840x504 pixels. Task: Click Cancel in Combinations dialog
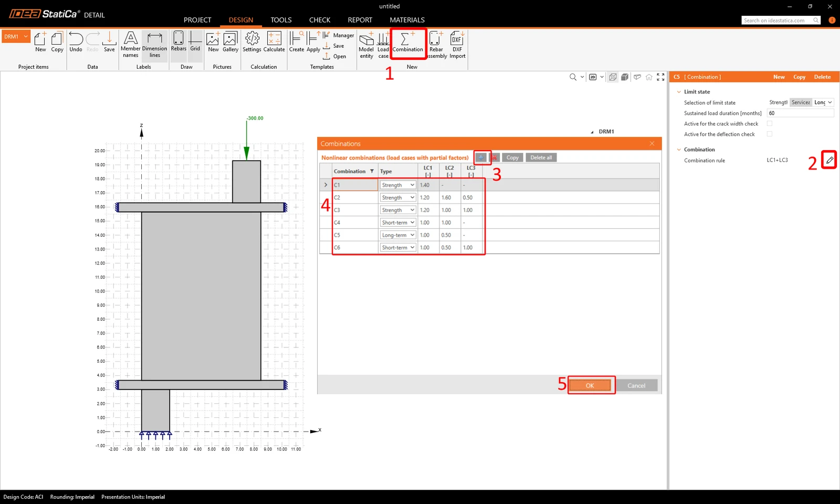pos(636,385)
